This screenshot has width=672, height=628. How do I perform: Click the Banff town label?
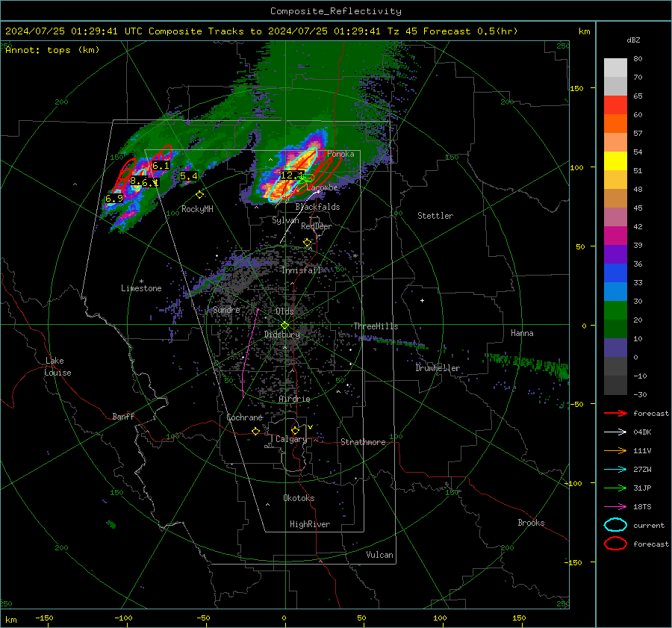pyautogui.click(x=123, y=416)
